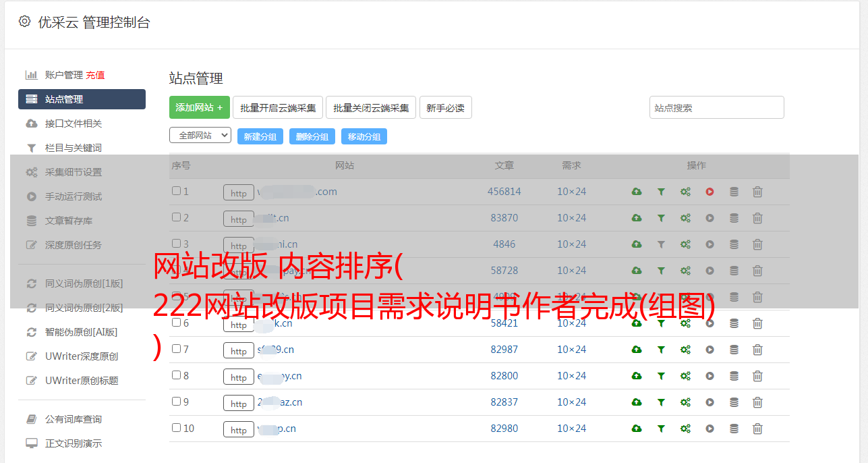Click the cloud upload icon in row 1
Viewport: 868px width, 463px height.
[x=637, y=192]
